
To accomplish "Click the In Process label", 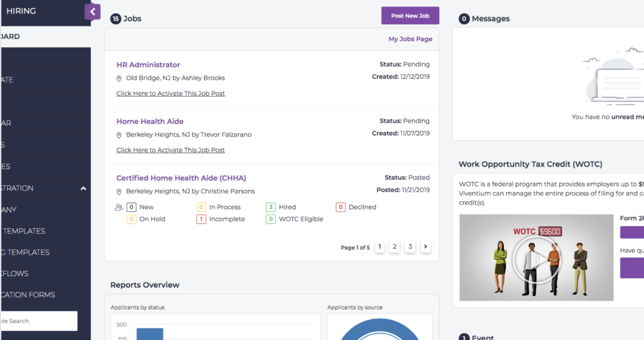I will coord(225,207).
